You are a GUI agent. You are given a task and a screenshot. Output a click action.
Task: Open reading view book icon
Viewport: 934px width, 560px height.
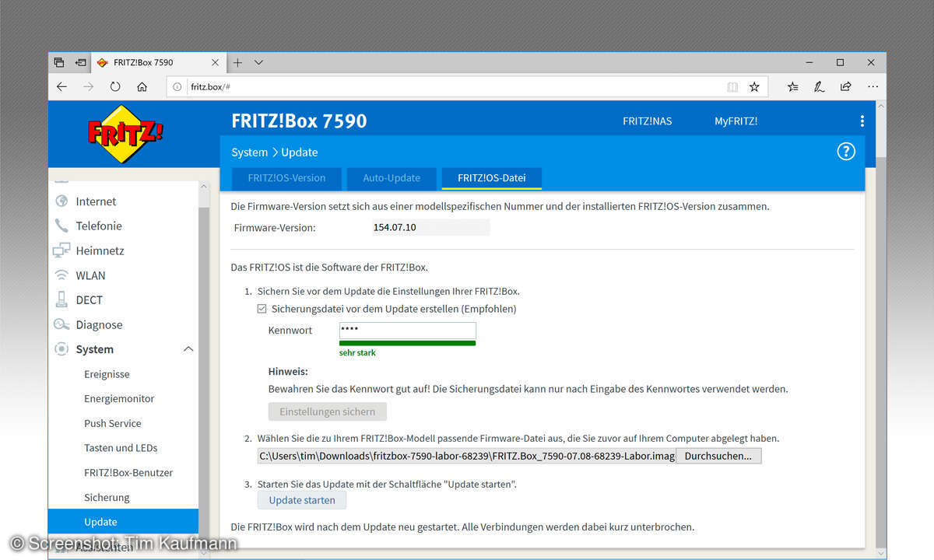tap(732, 87)
